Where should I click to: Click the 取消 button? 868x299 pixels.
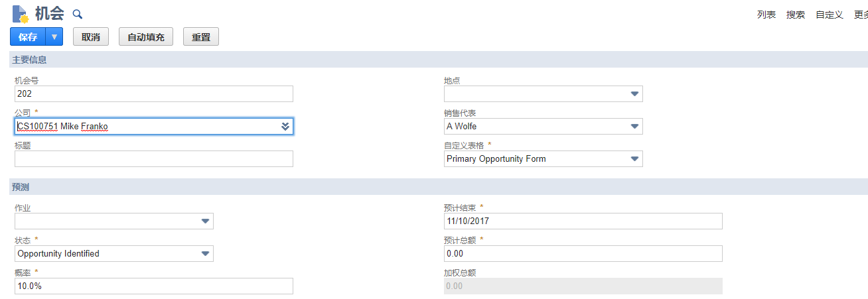coord(91,37)
